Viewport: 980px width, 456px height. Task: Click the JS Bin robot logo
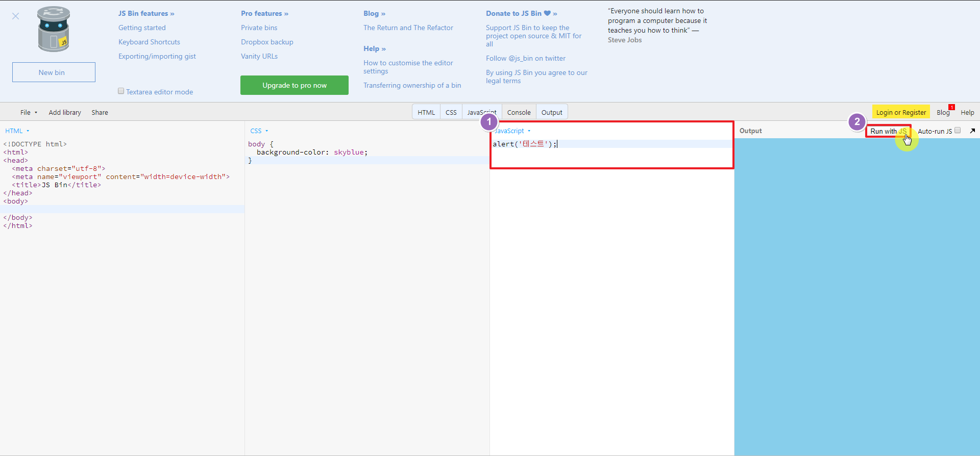(54, 30)
